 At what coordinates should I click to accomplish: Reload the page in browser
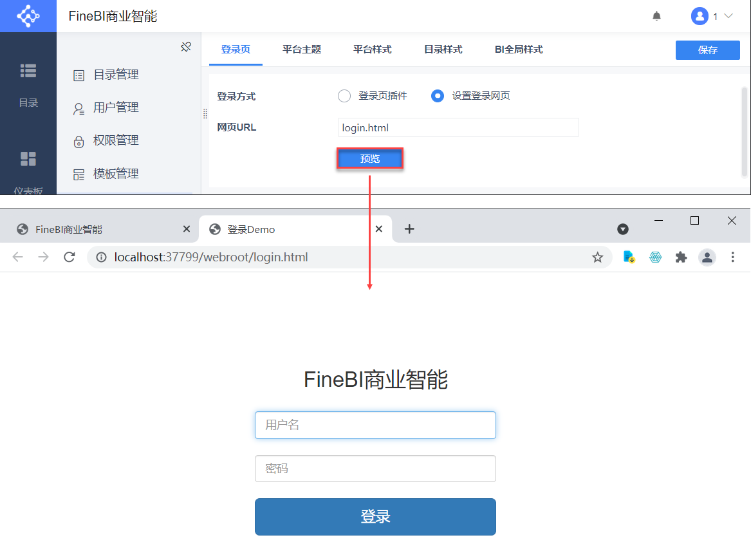coord(70,257)
